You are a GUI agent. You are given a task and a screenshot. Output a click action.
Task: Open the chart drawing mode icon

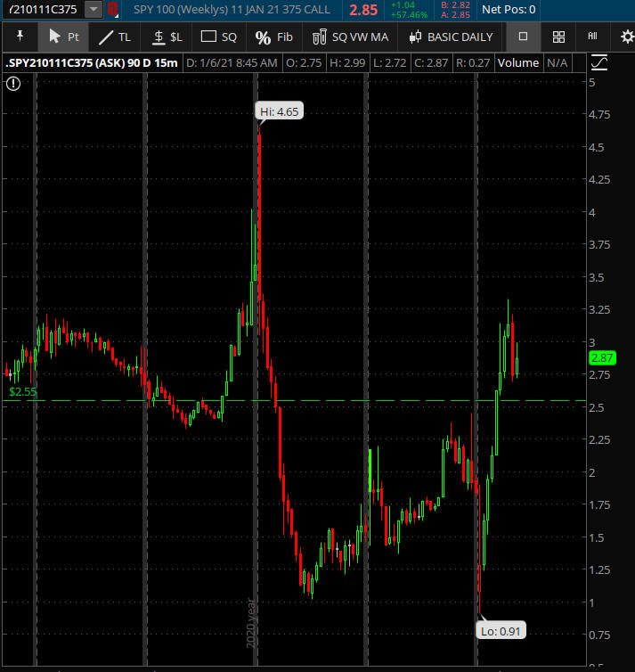[x=598, y=63]
